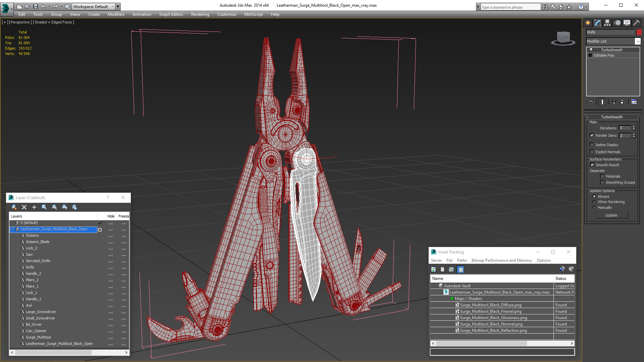Toggle the TurboSmooth lightbulb visibility
This screenshot has width=644, height=362.
coord(591,50)
